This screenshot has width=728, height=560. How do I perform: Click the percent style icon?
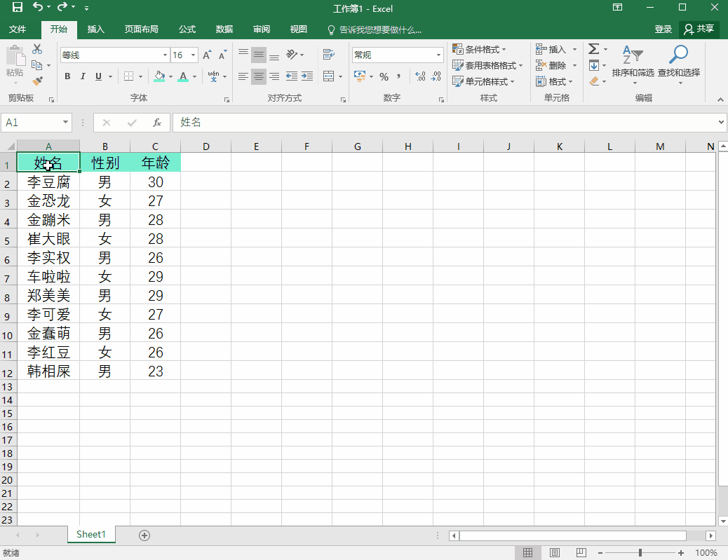point(384,76)
